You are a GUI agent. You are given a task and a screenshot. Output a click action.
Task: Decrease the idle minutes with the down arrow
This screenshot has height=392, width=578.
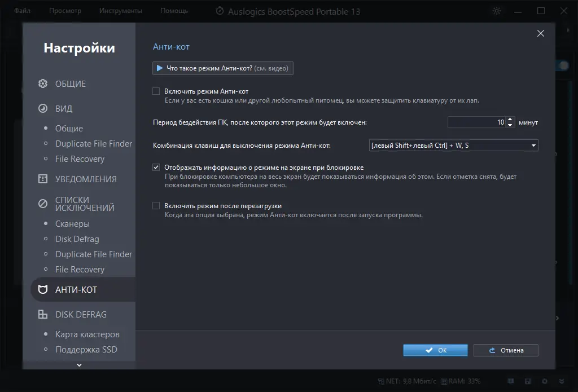[x=510, y=125]
